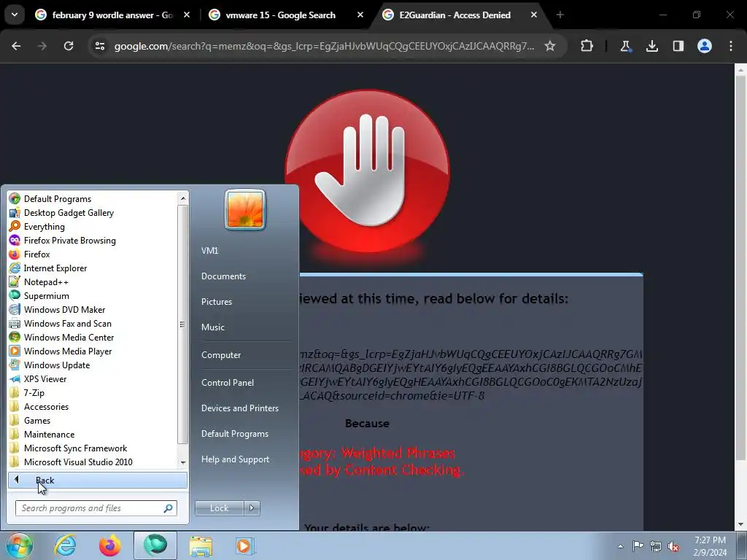This screenshot has width=747, height=560.
Task: Open Control Panel
Action: click(228, 382)
